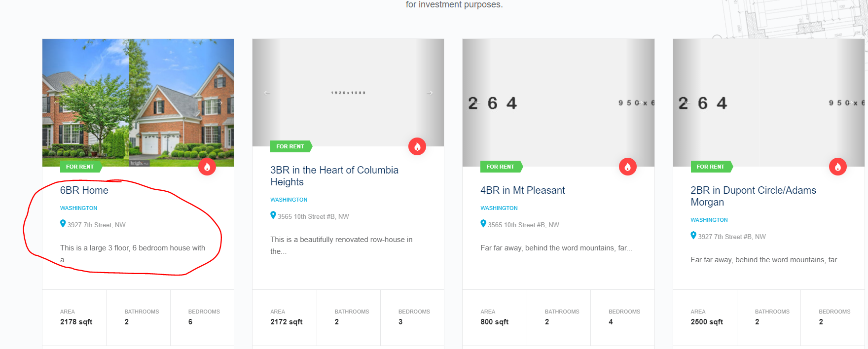Advance to next photo of 6BR Home

pyautogui.click(x=220, y=103)
